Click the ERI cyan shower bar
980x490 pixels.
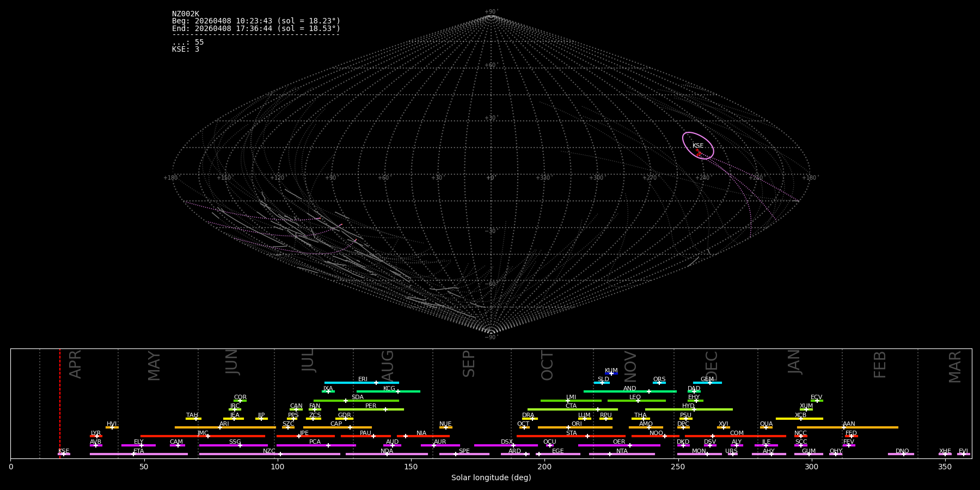[362, 383]
